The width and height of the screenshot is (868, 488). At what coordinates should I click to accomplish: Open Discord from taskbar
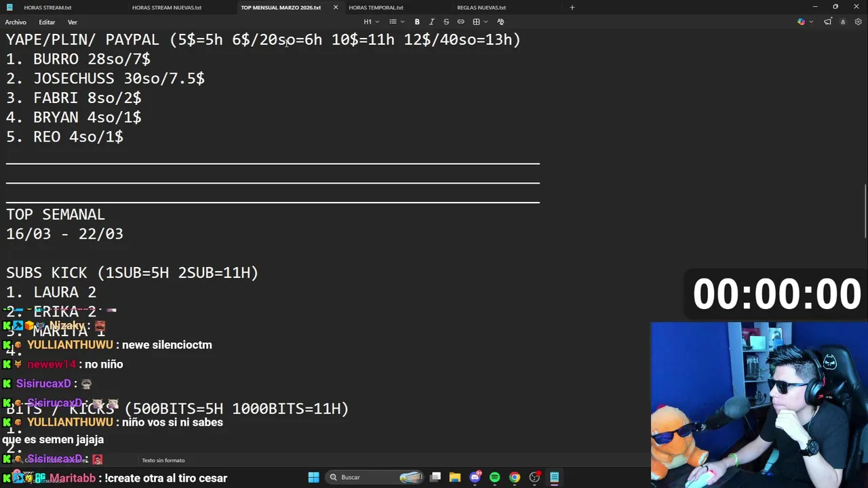(x=475, y=477)
